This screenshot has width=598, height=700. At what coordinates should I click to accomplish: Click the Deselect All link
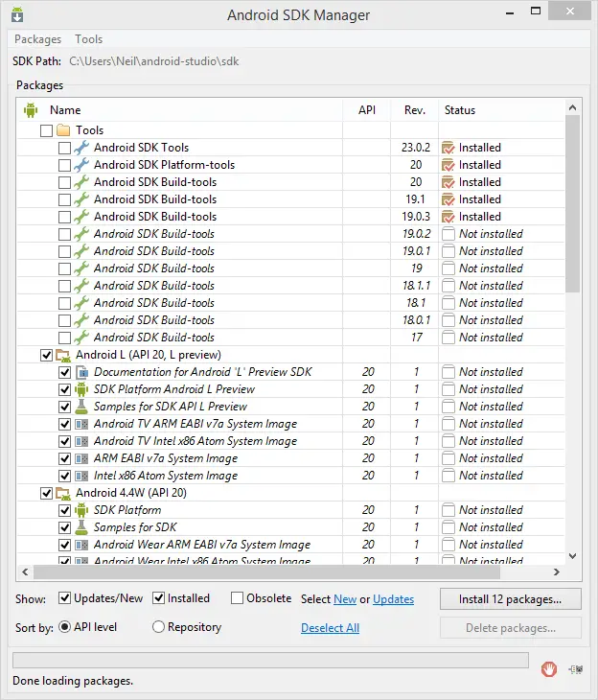point(330,628)
